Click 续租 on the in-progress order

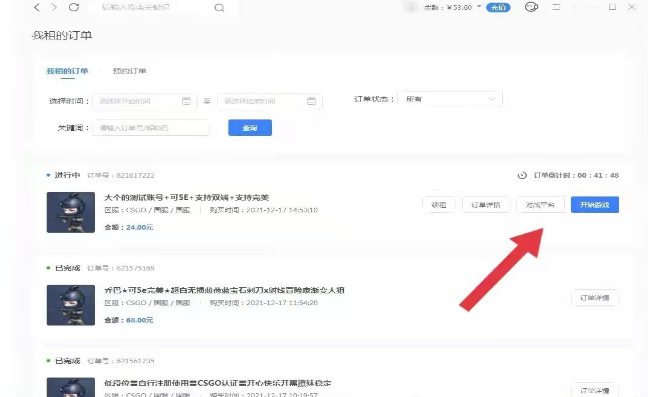point(439,205)
